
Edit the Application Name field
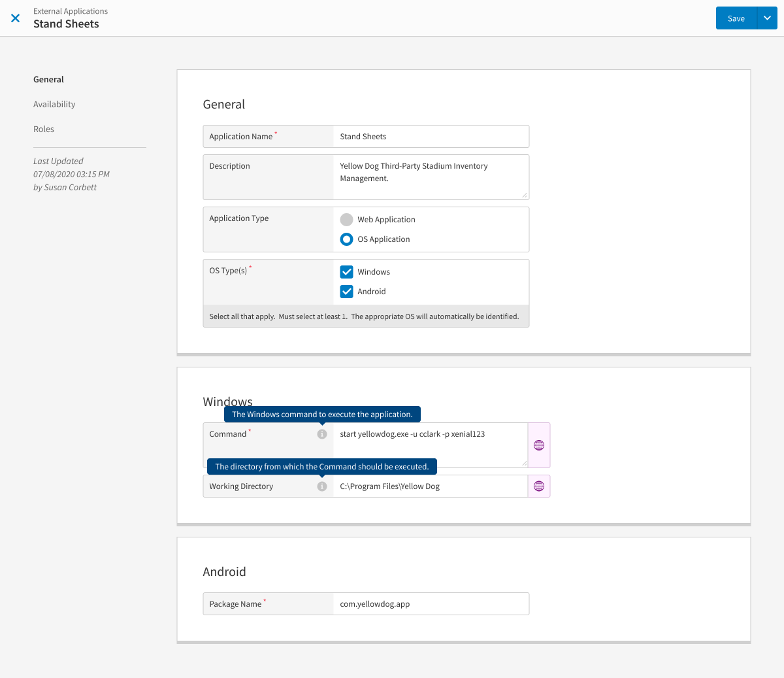coord(431,136)
